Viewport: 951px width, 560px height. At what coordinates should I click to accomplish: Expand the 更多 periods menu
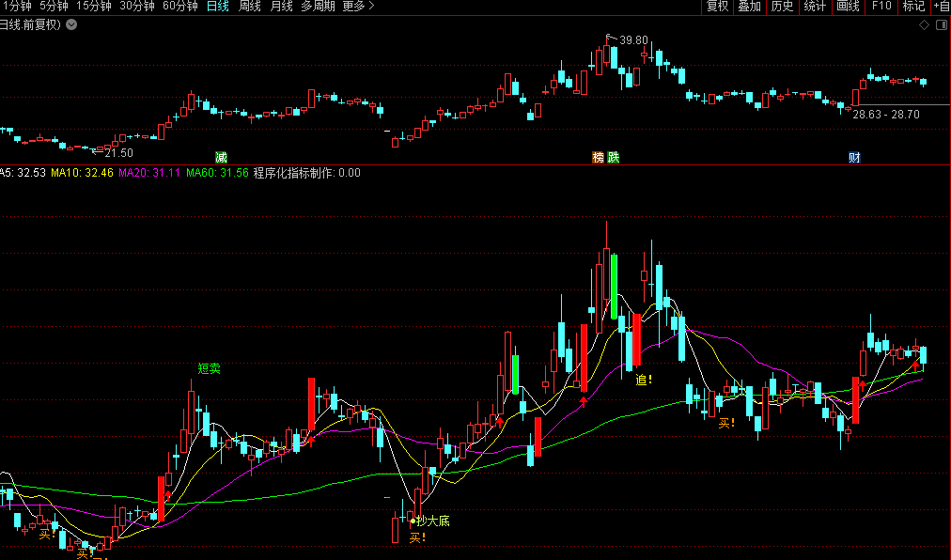357,7
